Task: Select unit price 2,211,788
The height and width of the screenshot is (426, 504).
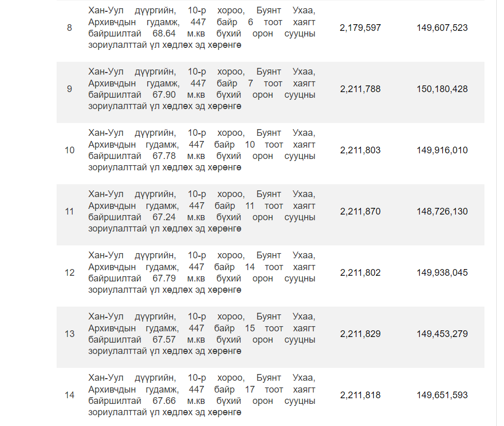Action: click(360, 89)
